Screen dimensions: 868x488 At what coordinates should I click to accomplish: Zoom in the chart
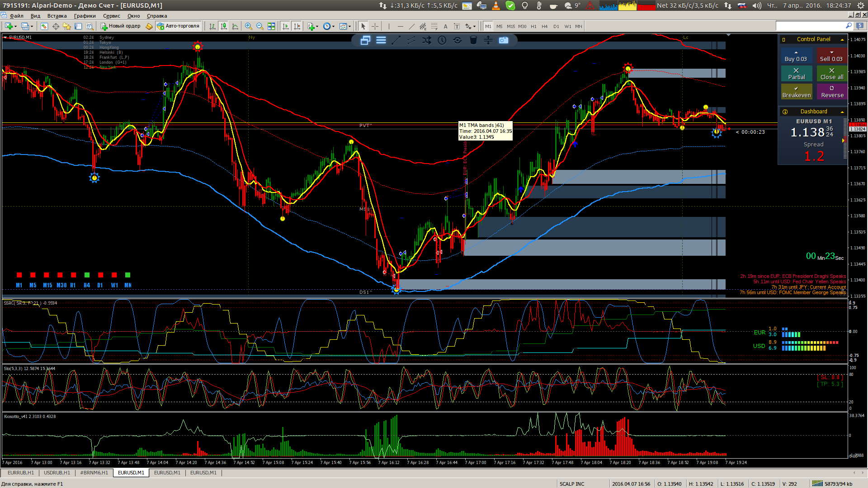249,26
